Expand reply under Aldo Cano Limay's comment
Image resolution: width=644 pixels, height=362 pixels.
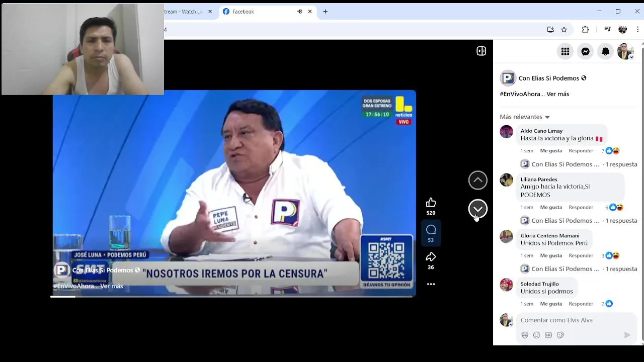coord(579,164)
